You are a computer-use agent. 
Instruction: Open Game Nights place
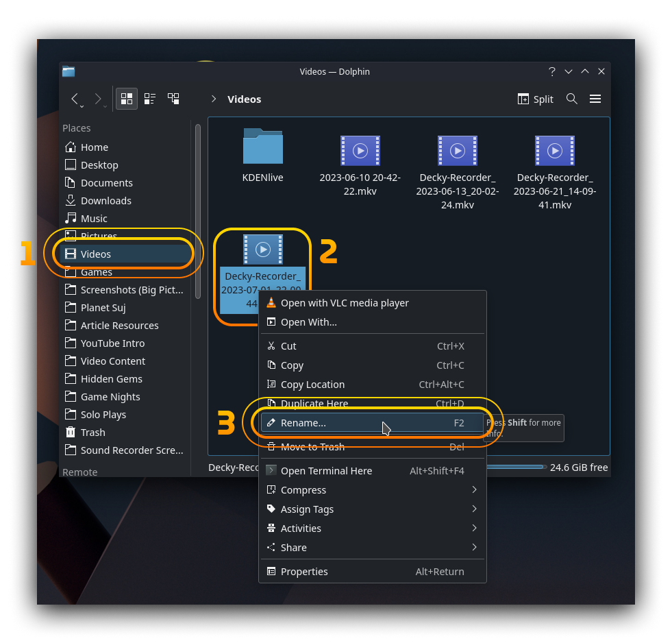tap(127, 397)
